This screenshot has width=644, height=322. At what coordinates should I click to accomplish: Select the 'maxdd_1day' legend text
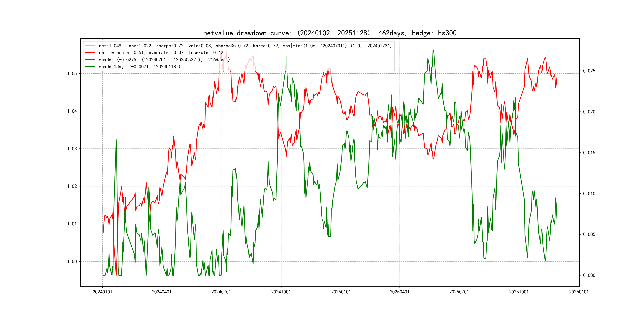(x=139, y=67)
